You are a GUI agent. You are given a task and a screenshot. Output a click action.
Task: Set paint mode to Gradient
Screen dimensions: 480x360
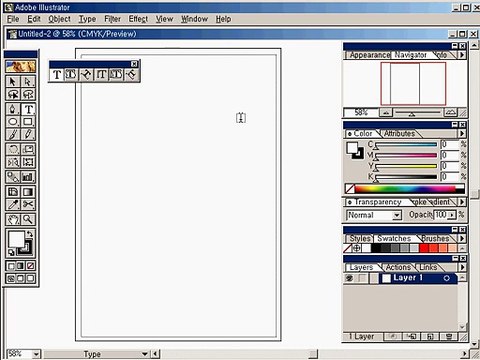[x=21, y=266]
